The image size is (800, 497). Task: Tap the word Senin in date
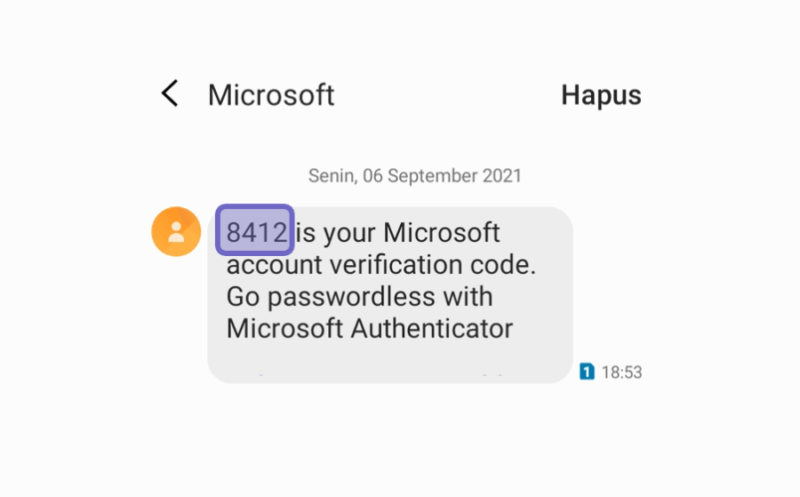coord(332,176)
